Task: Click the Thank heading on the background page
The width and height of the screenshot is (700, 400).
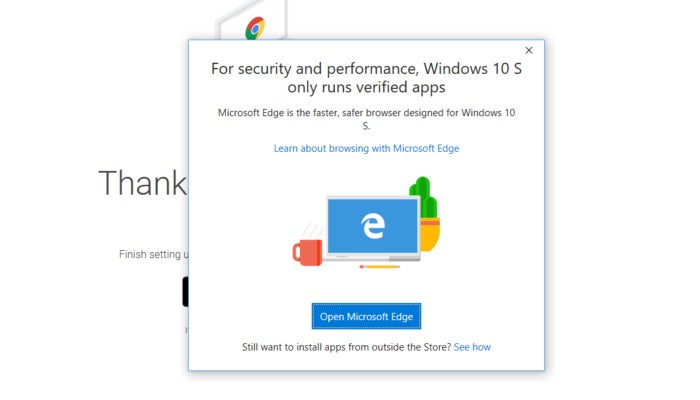Action: coord(142,183)
